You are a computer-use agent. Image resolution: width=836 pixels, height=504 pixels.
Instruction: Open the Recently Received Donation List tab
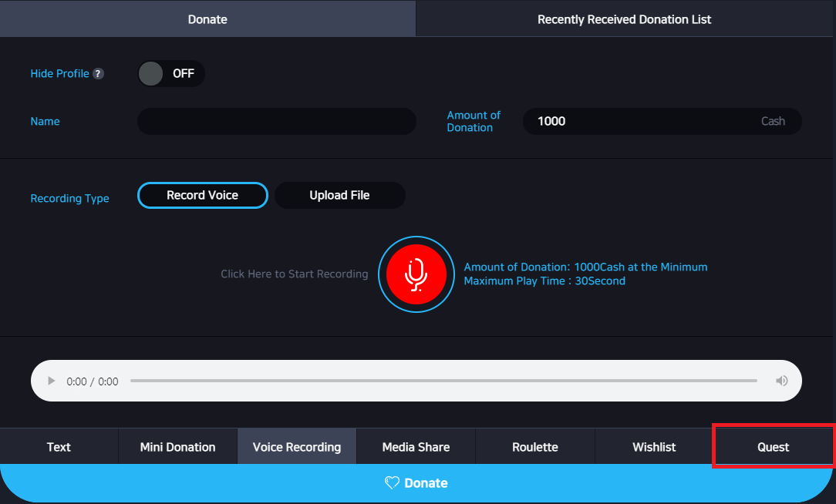point(625,19)
